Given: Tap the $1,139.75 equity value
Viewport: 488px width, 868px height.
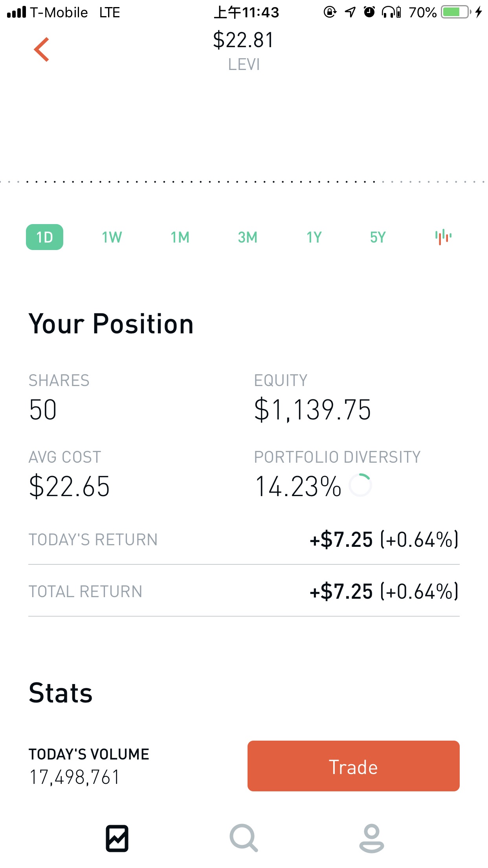Looking at the screenshot, I should (x=312, y=410).
